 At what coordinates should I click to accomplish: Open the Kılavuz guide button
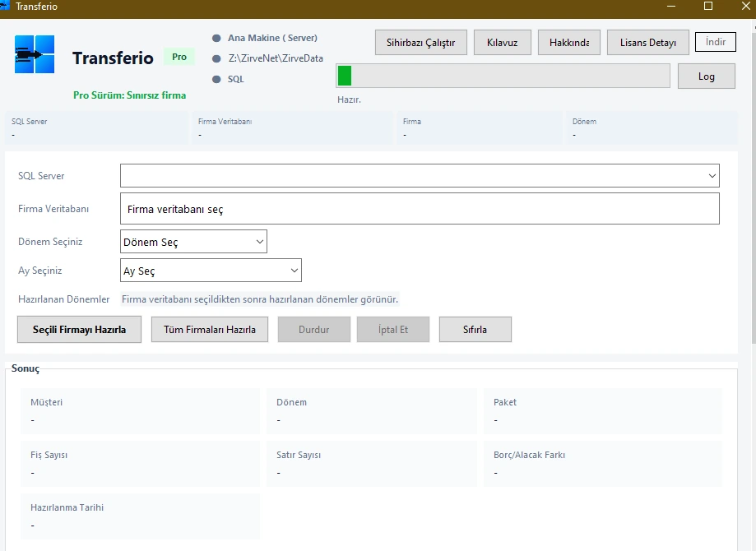click(503, 43)
